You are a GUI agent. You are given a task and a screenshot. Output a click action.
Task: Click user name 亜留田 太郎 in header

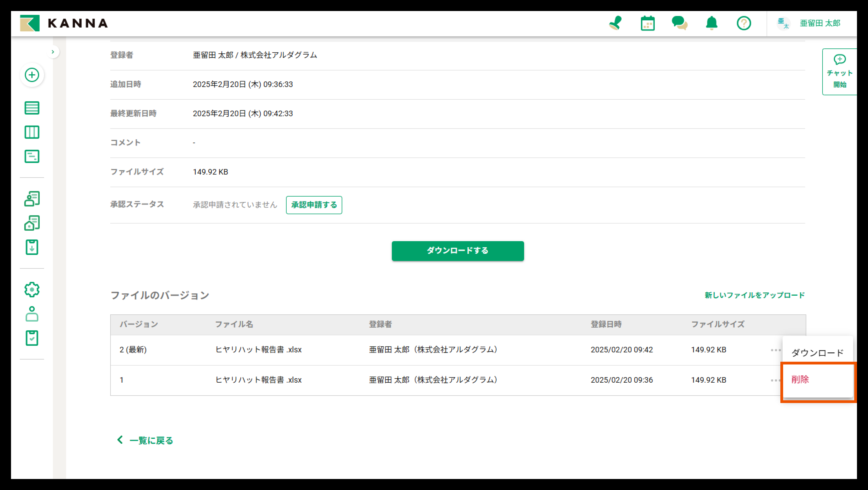[820, 23]
